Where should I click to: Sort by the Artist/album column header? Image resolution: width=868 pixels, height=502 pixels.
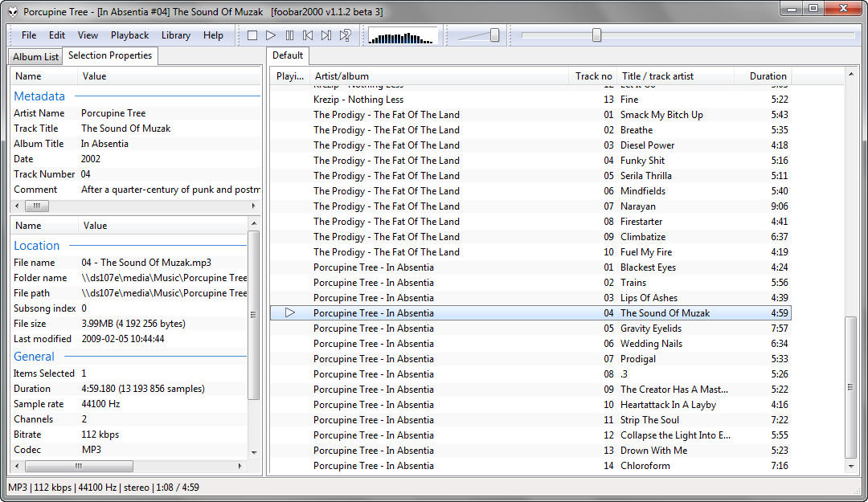point(440,76)
